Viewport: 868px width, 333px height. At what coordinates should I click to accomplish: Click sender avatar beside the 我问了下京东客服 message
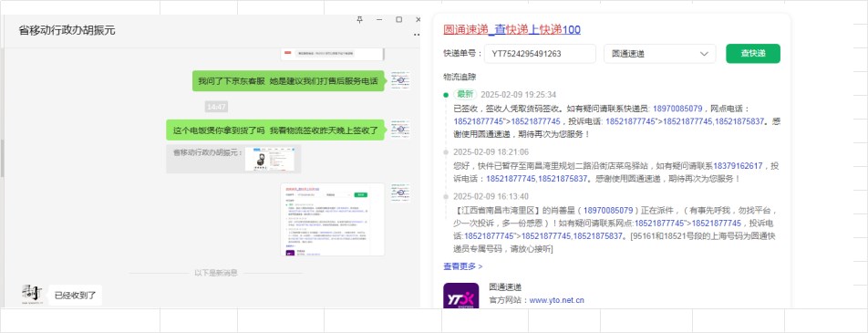[399, 80]
